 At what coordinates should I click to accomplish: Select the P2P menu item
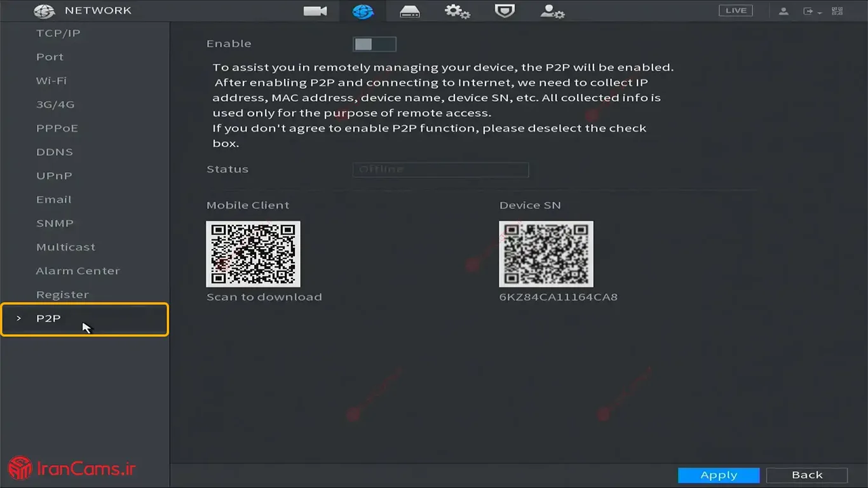click(85, 319)
